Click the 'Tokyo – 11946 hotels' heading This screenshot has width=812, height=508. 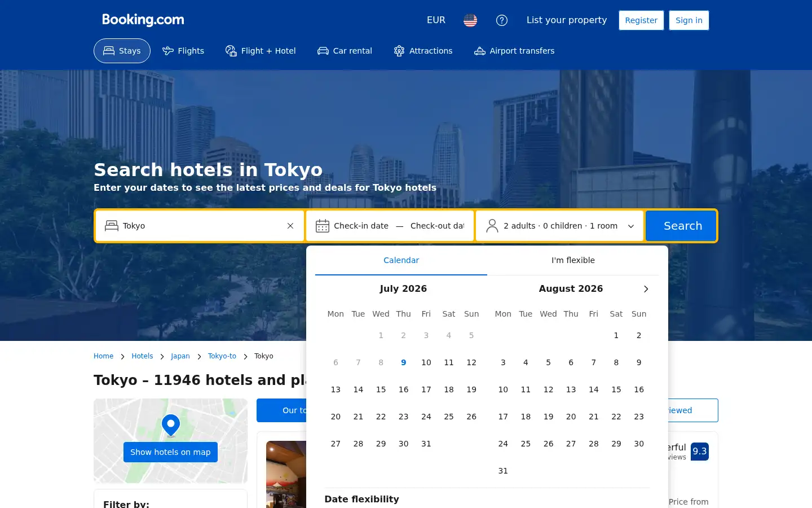point(200,380)
